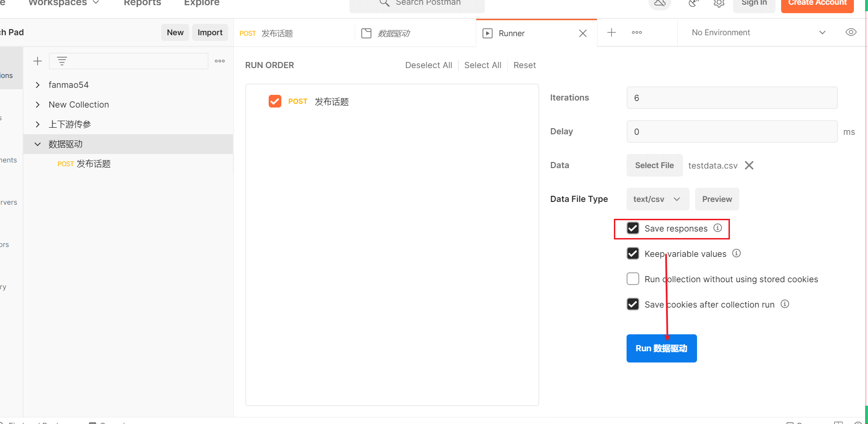Open collections more options menu
Image resolution: width=868 pixels, height=424 pixels.
(220, 61)
